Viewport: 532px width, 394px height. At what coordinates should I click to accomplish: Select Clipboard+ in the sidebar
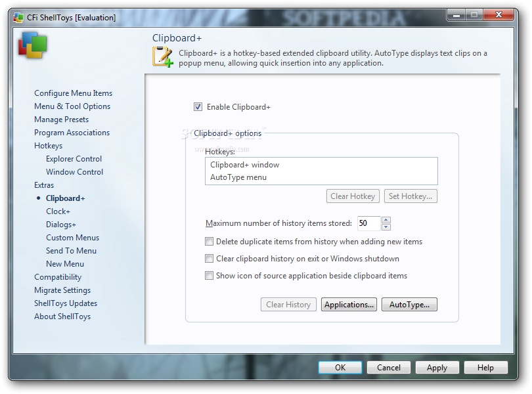point(66,198)
